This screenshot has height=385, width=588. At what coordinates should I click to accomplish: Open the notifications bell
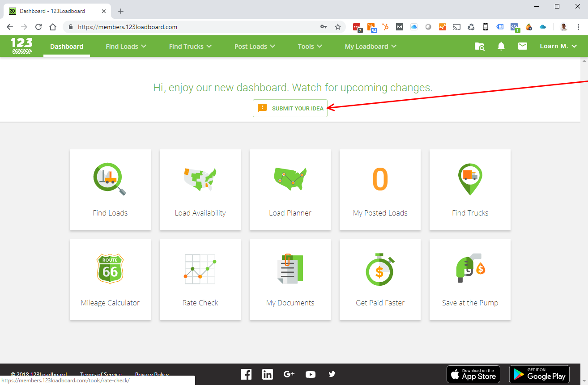click(x=501, y=46)
